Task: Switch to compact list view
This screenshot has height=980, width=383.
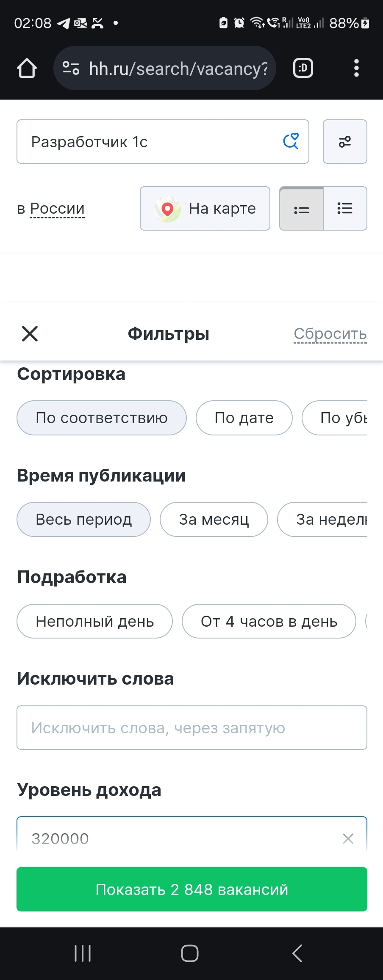Action: [301, 209]
